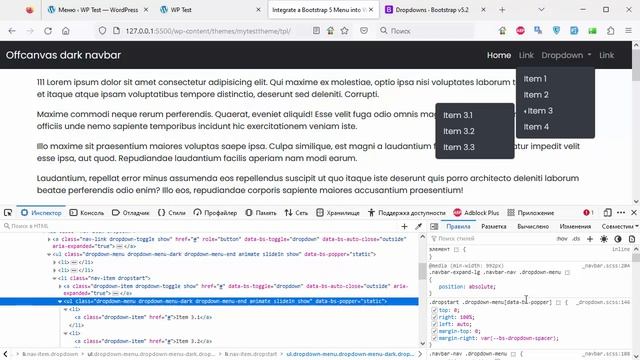Expand the dropdown-item dropdown-toggle anchor node
This screenshot has height=360, width=640.
click(x=60, y=286)
